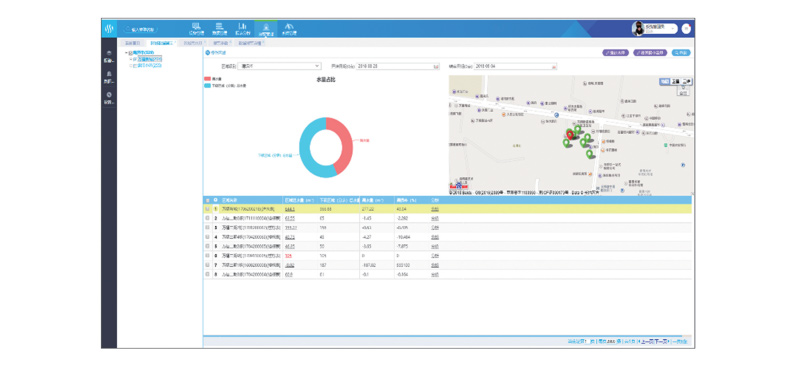Tick the checkbox for table row 8
This screenshot has height=369, width=786.
pos(208,274)
